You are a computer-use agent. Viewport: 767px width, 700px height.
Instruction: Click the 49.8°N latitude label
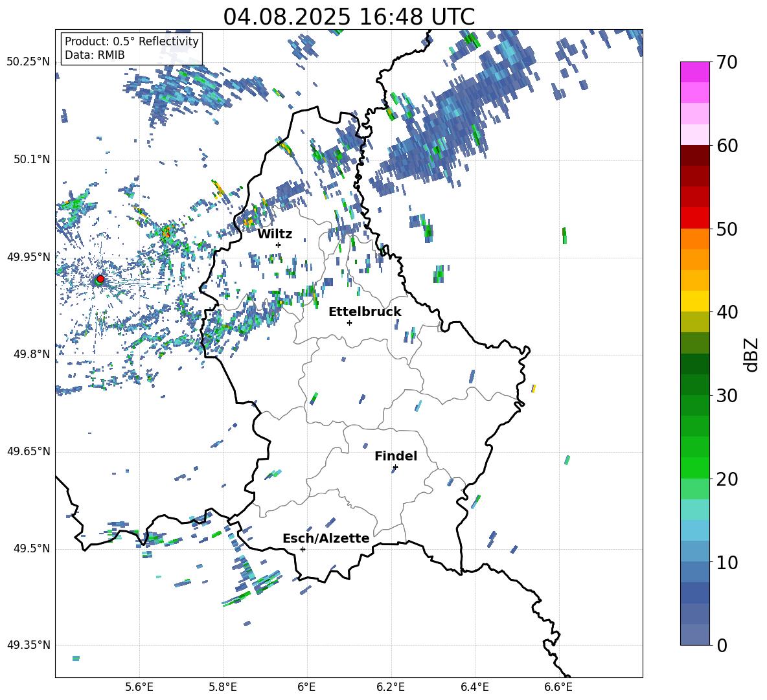(31, 354)
